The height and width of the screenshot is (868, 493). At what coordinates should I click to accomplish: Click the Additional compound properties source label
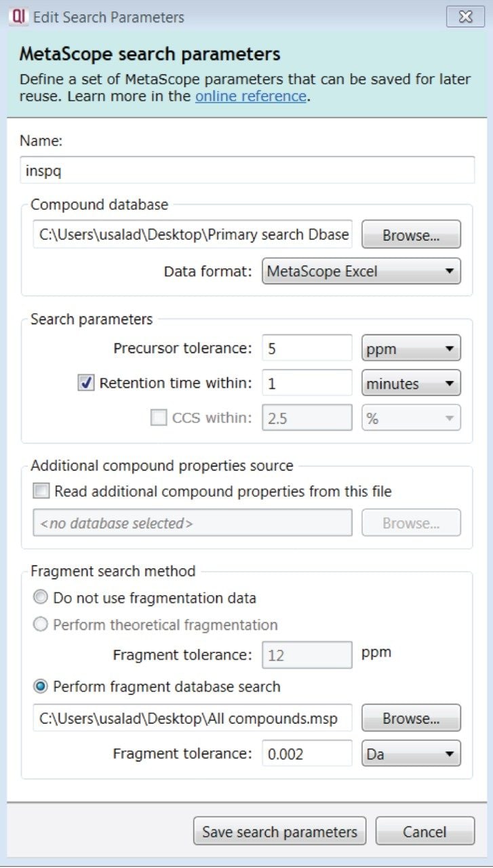point(162,466)
